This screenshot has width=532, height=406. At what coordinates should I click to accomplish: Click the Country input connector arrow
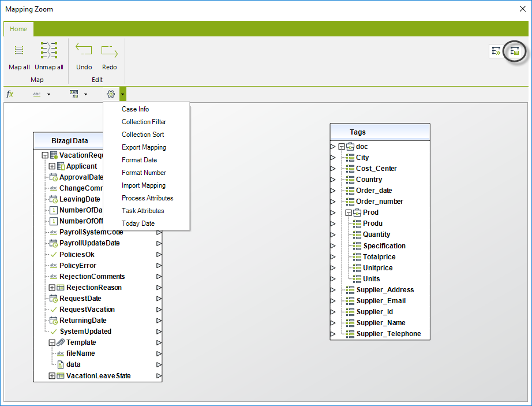pos(333,180)
